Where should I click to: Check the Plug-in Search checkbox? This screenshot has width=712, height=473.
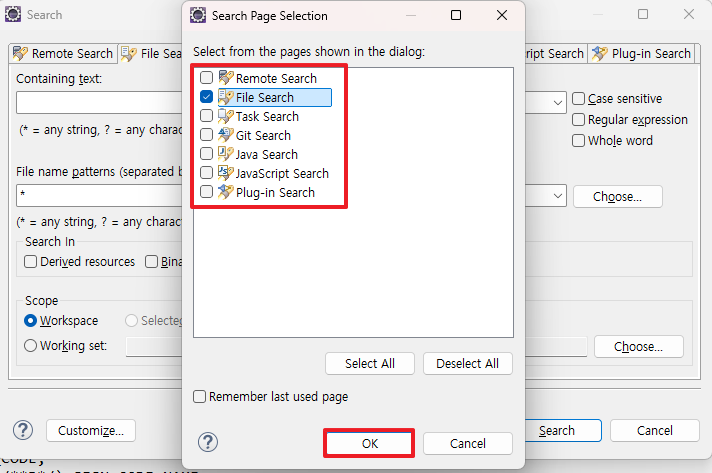coord(207,192)
